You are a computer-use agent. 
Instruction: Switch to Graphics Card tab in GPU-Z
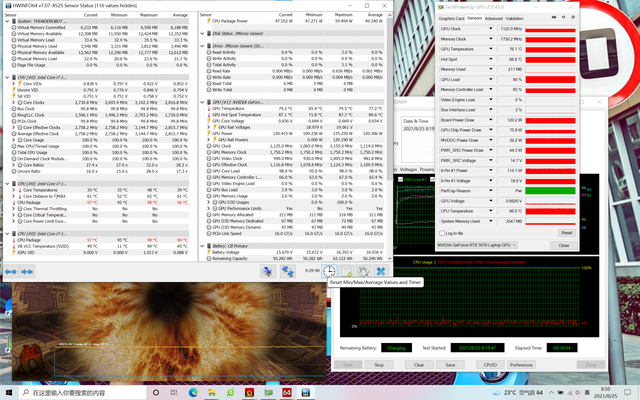[451, 18]
